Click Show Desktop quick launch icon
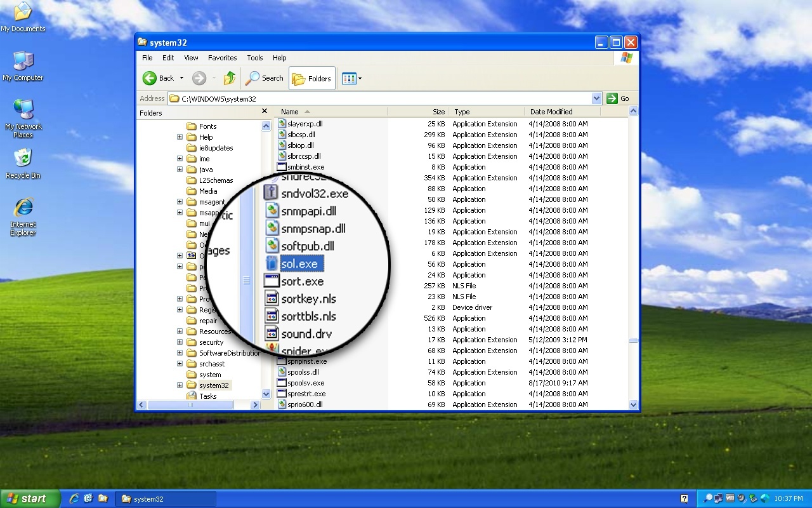Screen dimensions: 812x508 pos(88,498)
